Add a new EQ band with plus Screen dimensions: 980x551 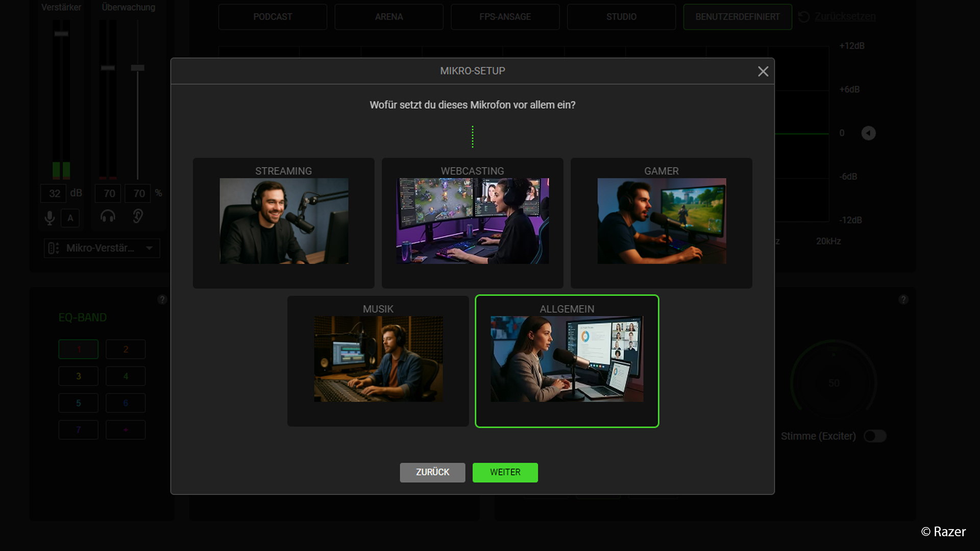[x=126, y=430]
